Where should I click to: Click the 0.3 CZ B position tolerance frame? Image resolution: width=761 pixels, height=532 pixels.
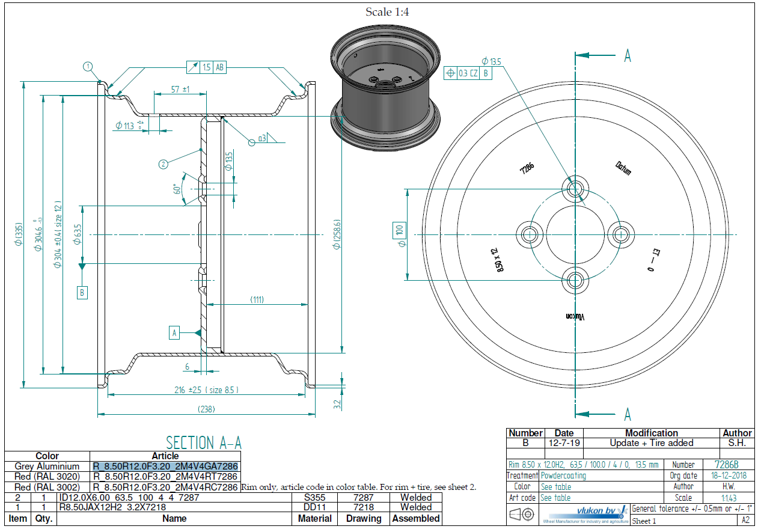click(x=468, y=73)
